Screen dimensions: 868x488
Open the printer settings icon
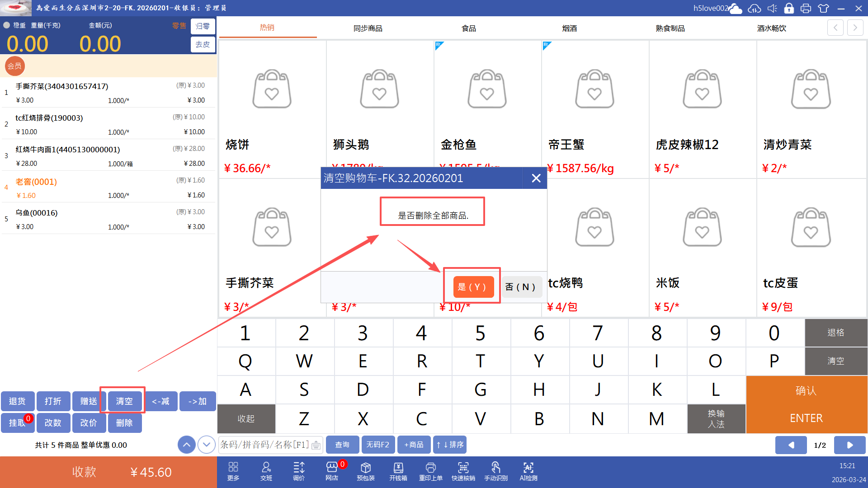(806, 8)
